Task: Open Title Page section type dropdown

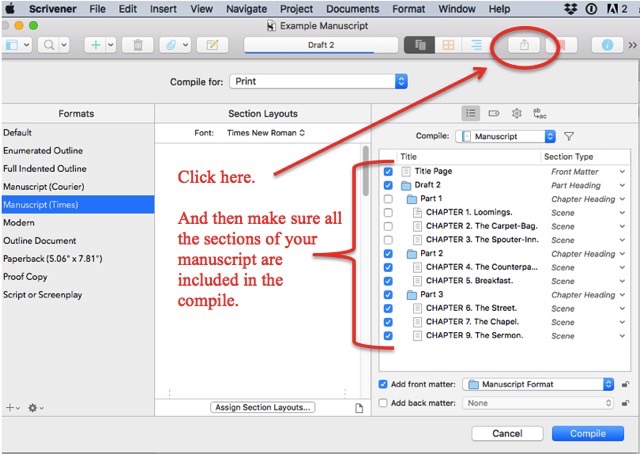Action: pyautogui.click(x=622, y=171)
